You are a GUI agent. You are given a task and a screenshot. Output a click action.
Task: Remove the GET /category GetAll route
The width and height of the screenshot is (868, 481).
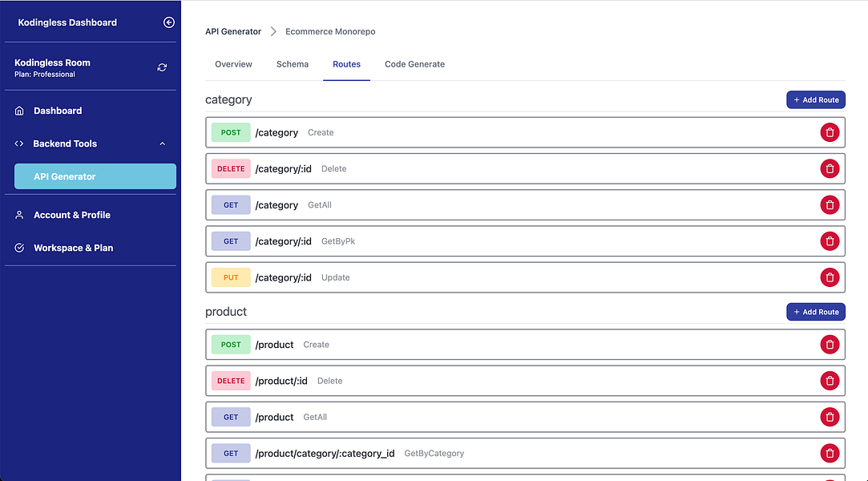click(x=830, y=204)
